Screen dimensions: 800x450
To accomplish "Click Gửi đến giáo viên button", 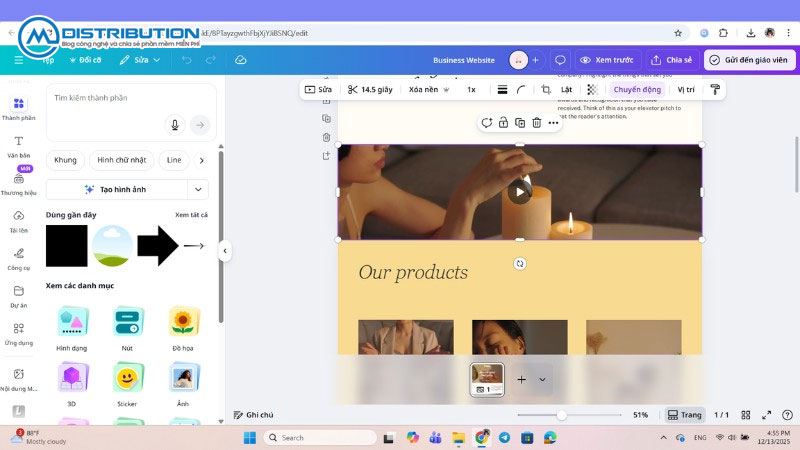I will 749,60.
